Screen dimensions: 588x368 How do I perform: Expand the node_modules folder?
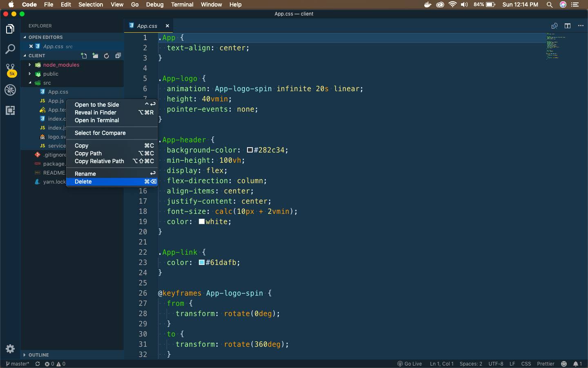(30, 65)
